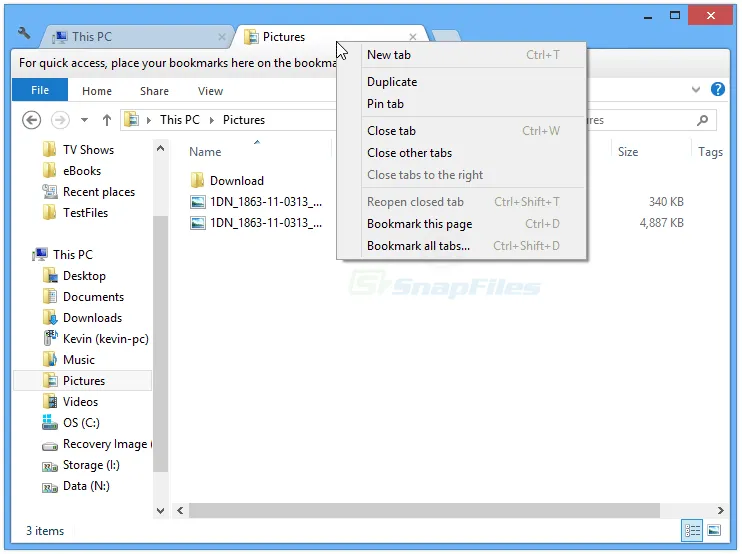Expand address bar root chevron
The width and height of the screenshot is (742, 554).
coord(149,120)
